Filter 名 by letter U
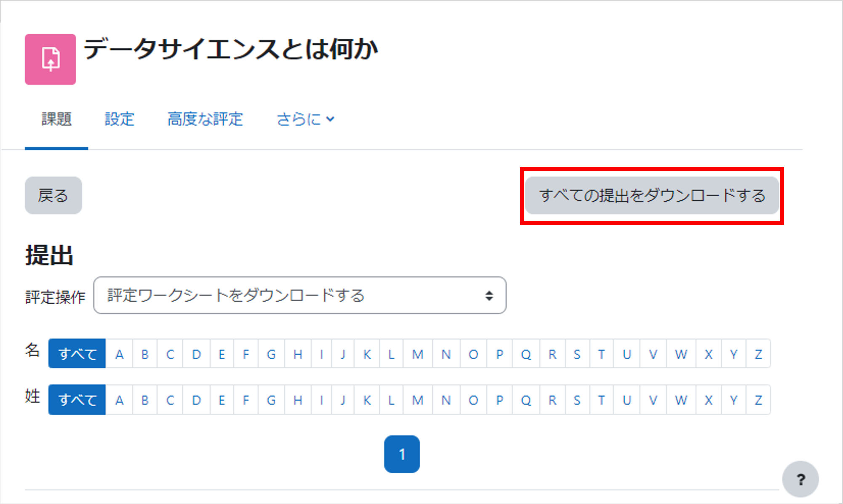This screenshot has width=843, height=504. click(627, 353)
